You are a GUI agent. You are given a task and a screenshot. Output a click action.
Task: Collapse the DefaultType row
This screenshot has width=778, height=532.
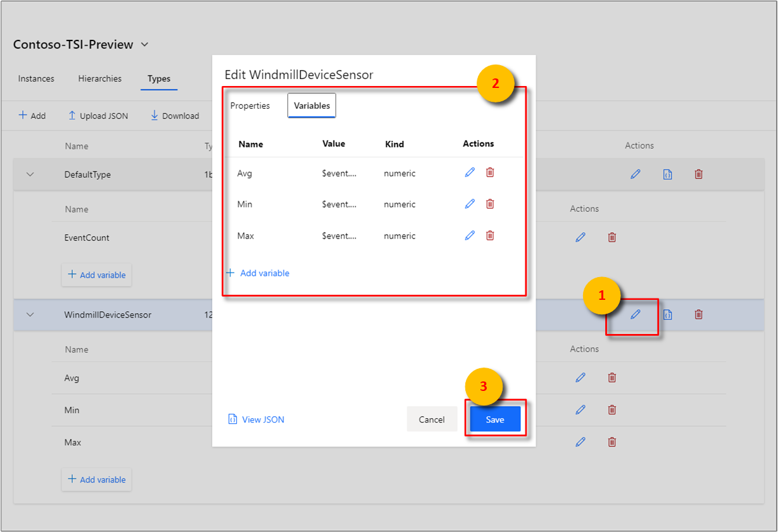tap(30, 175)
